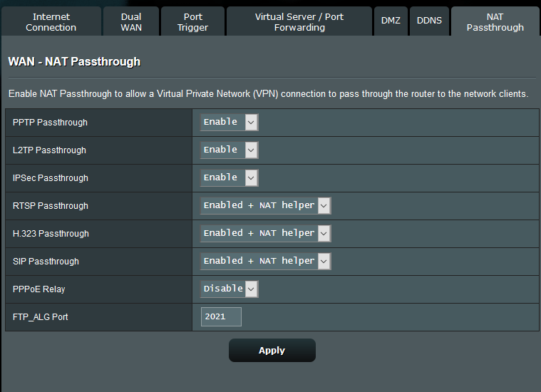541x392 pixels.
Task: Click the PPTP Passthrough row label
Action: (x=50, y=123)
